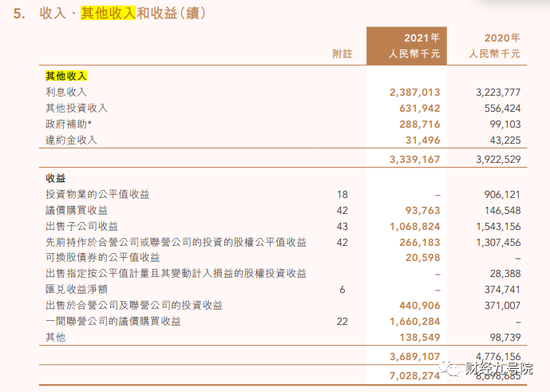Click the value 93,763

click(x=423, y=210)
